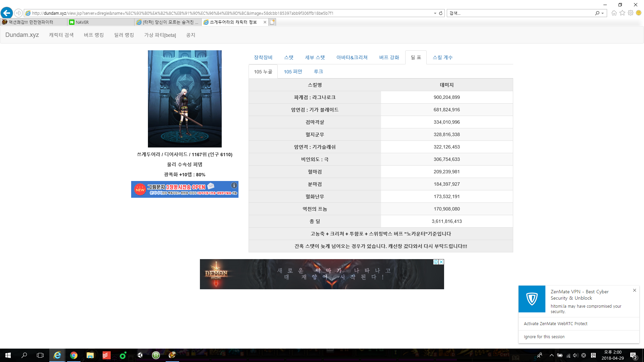Click the ZenMate shield logo icon
This screenshot has width=644, height=362.
(x=532, y=299)
